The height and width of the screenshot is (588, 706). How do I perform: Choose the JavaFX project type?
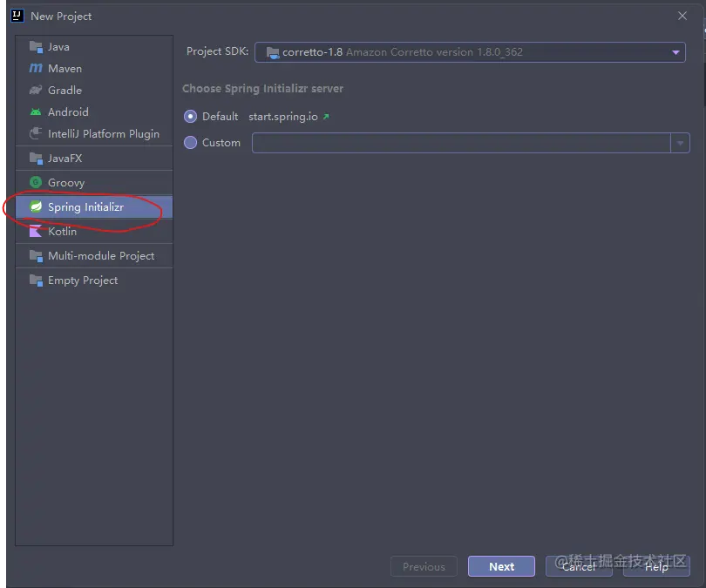pyautogui.click(x=94, y=159)
